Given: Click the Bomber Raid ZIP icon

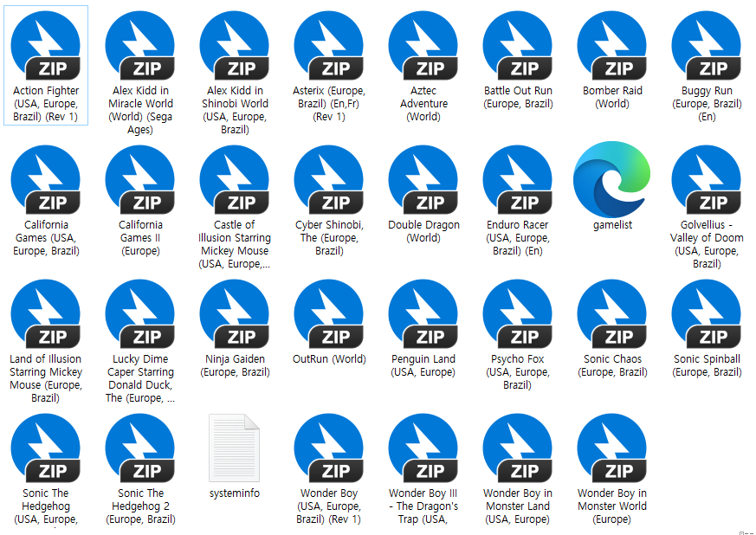Looking at the screenshot, I should click(612, 46).
